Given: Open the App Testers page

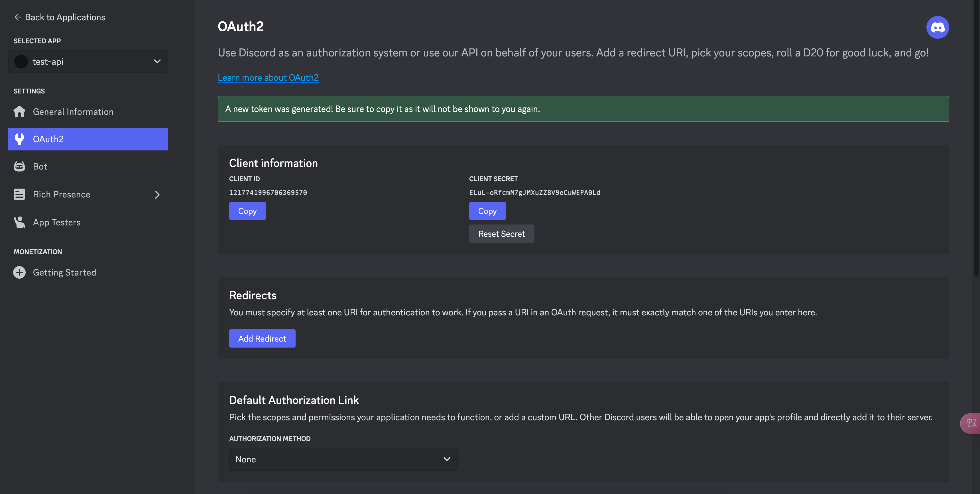Looking at the screenshot, I should coord(88,222).
